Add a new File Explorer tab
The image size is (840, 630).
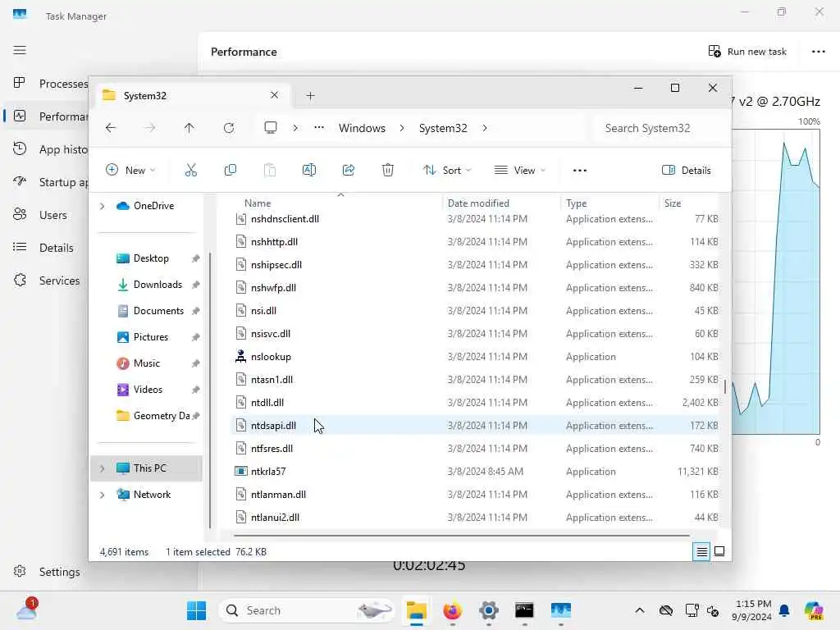click(310, 96)
